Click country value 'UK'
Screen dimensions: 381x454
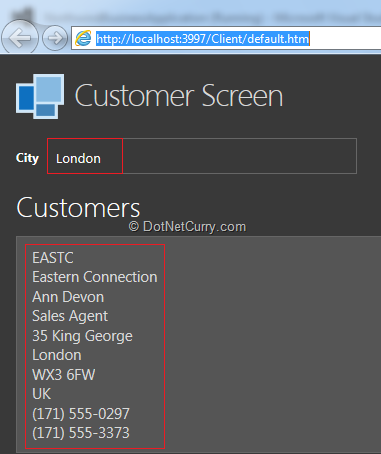pyautogui.click(x=42, y=394)
